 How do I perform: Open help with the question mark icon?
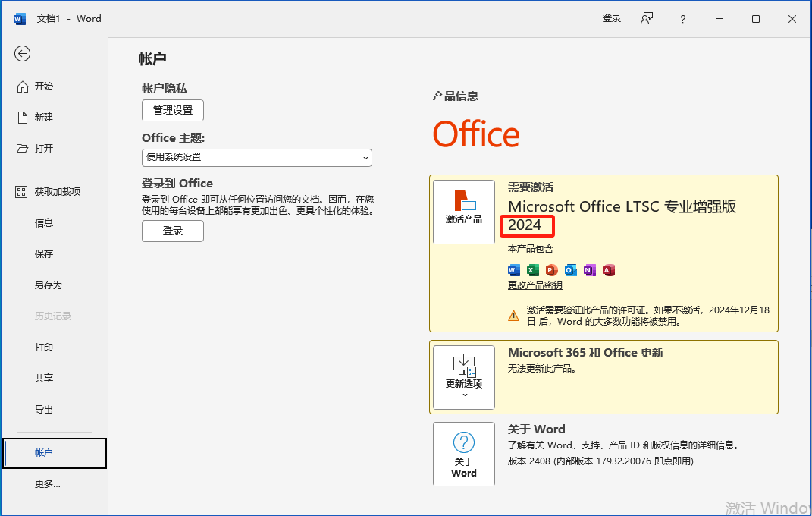click(682, 19)
